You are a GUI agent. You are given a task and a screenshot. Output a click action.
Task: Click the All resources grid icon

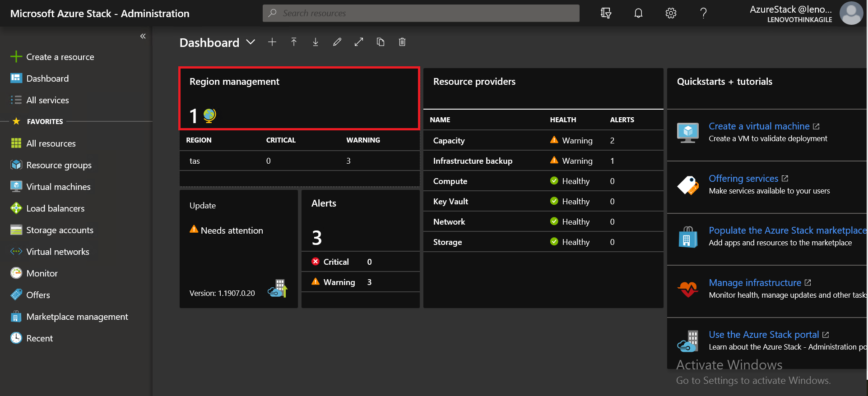click(x=16, y=143)
